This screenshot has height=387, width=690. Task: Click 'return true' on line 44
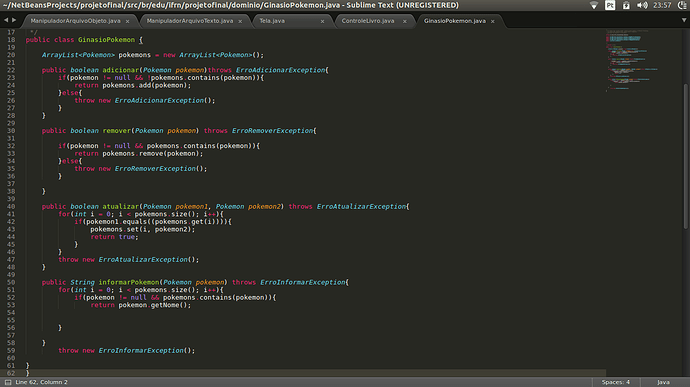[x=113, y=237]
